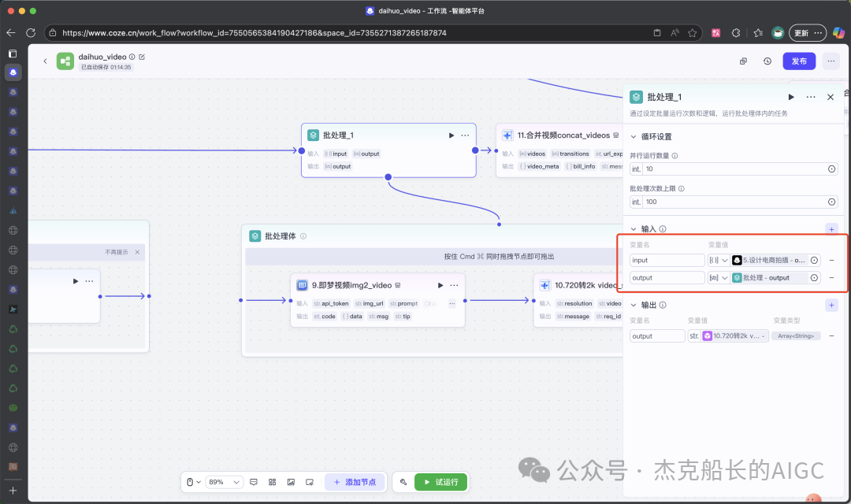Run the 批处理_1 node from side panel

point(791,97)
